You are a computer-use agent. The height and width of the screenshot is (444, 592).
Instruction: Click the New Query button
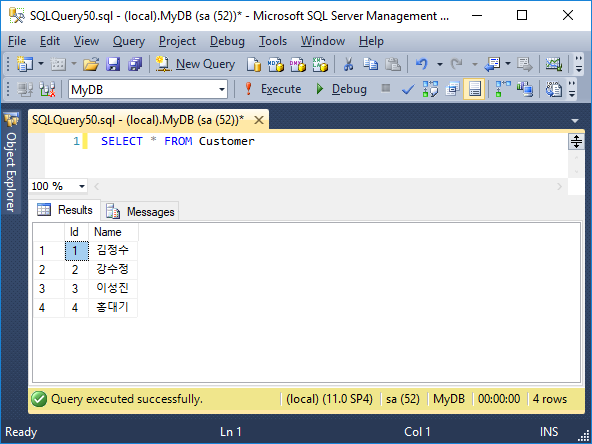[195, 64]
